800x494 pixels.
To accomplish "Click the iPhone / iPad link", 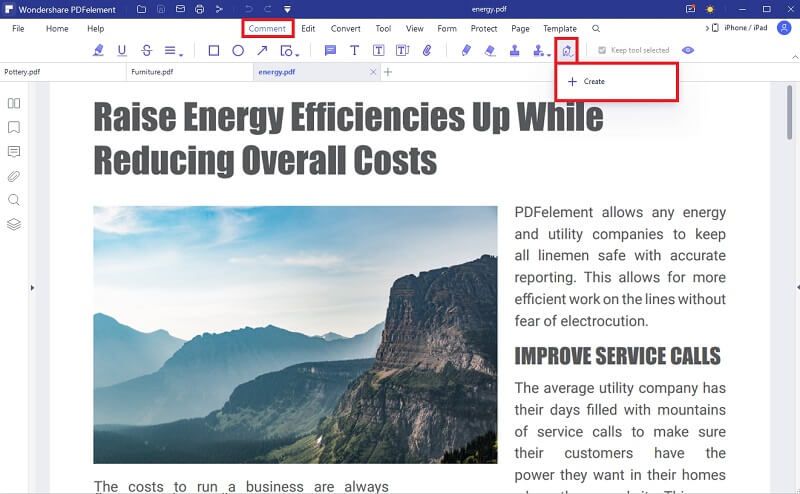I will (745, 28).
